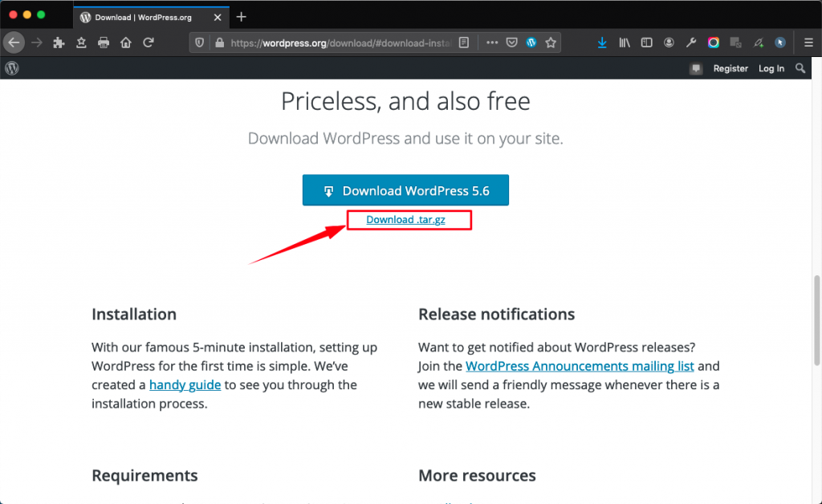822x504 pixels.
Task: Click the speech bubble notification icon
Action: click(696, 69)
